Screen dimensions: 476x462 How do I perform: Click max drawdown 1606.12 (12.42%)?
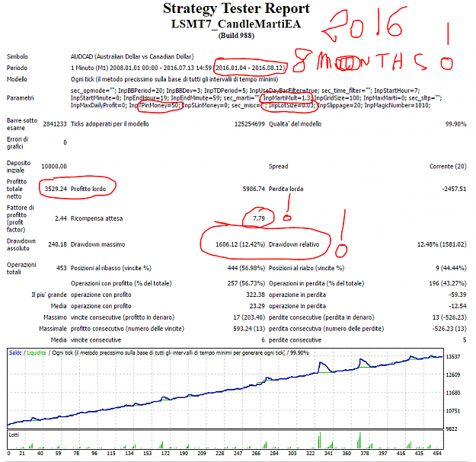tap(240, 244)
